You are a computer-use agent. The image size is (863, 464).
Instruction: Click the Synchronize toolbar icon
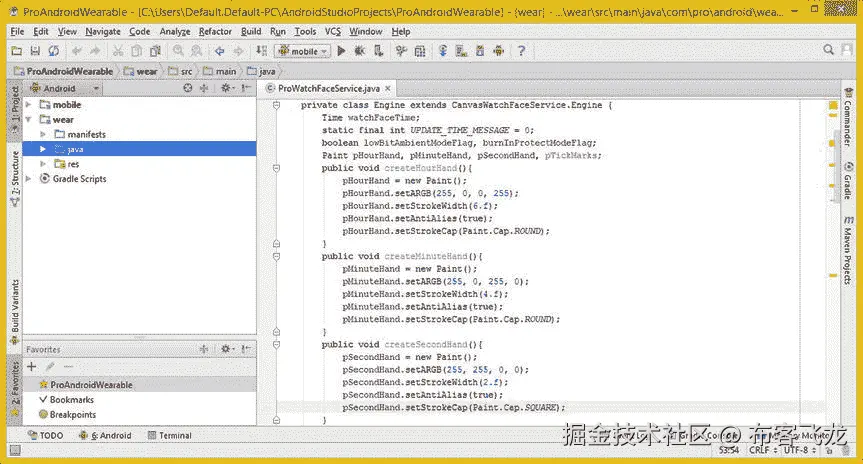tap(54, 51)
